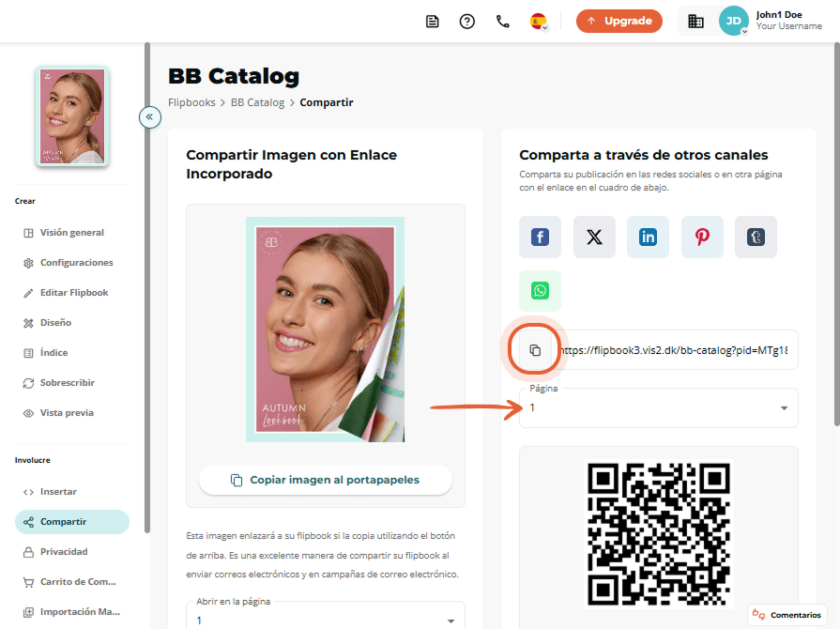Share on Tumblr

[756, 237]
